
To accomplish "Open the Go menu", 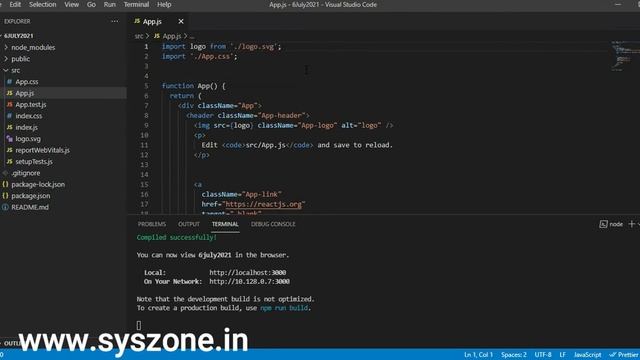I will (x=91, y=4).
